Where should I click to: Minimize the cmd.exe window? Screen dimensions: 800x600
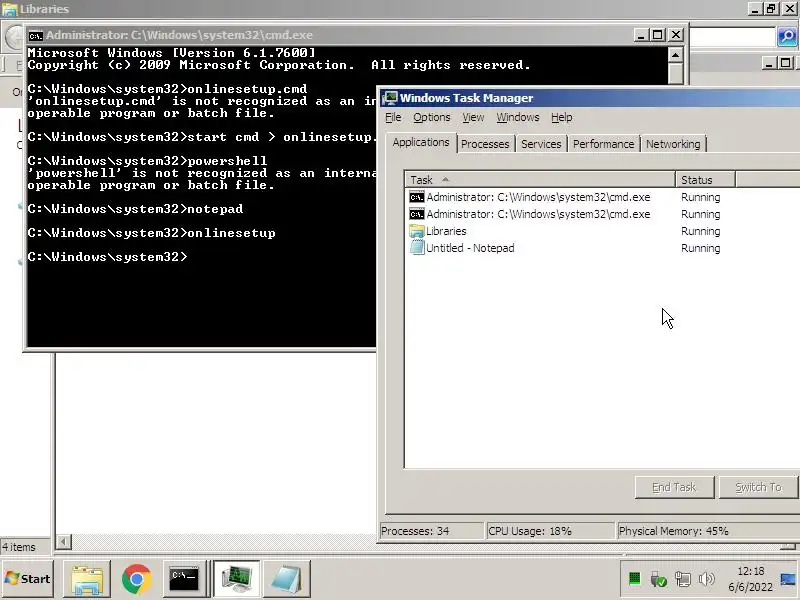641,35
